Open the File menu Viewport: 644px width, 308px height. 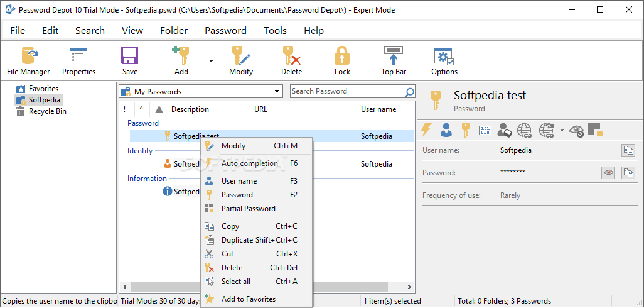tap(18, 31)
